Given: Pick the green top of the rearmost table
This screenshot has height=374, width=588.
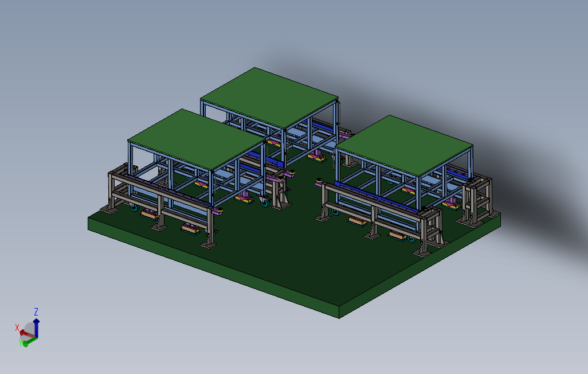Looking at the screenshot, I should pos(269,98).
